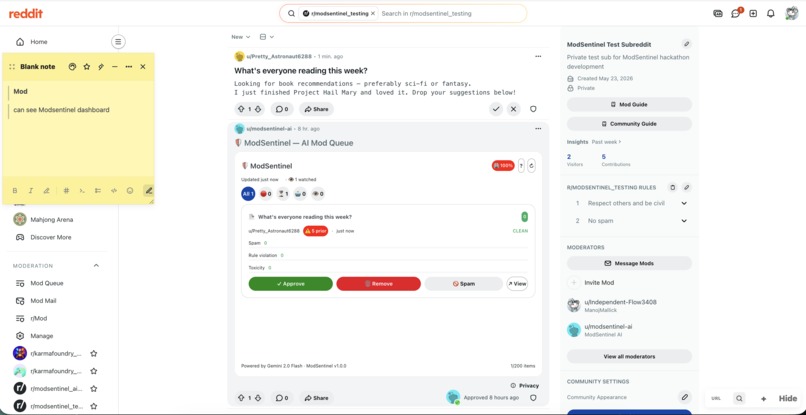Viewport: 806px width, 415px height.
Task: Open ModSentinel help question mark
Action: tap(521, 166)
